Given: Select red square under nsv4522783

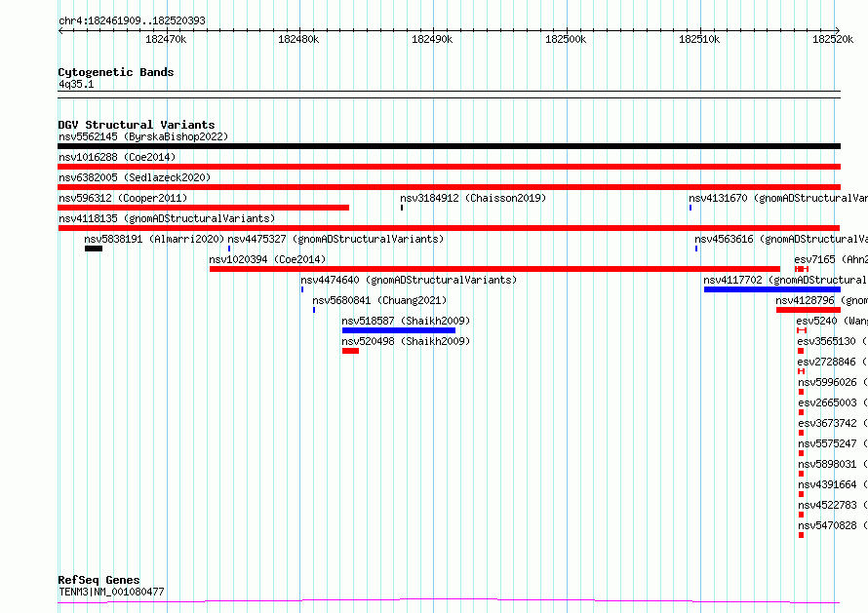Looking at the screenshot, I should click(801, 515).
